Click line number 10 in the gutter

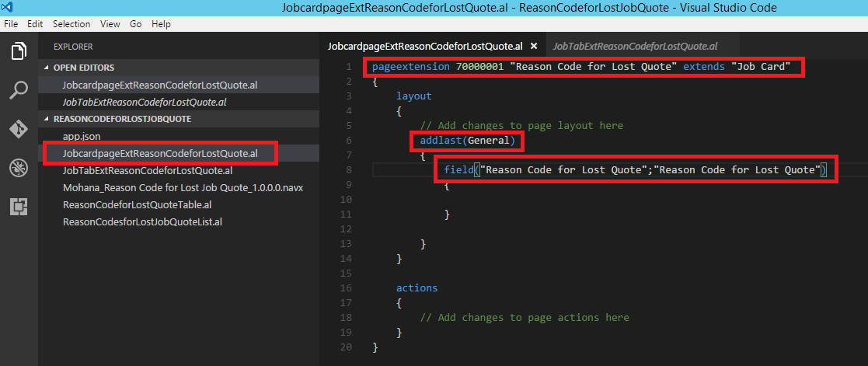347,199
